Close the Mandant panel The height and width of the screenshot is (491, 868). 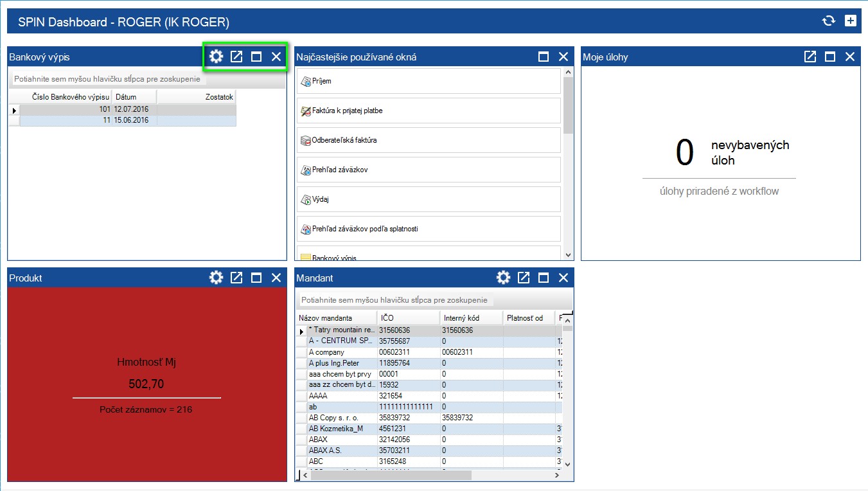pyautogui.click(x=563, y=278)
